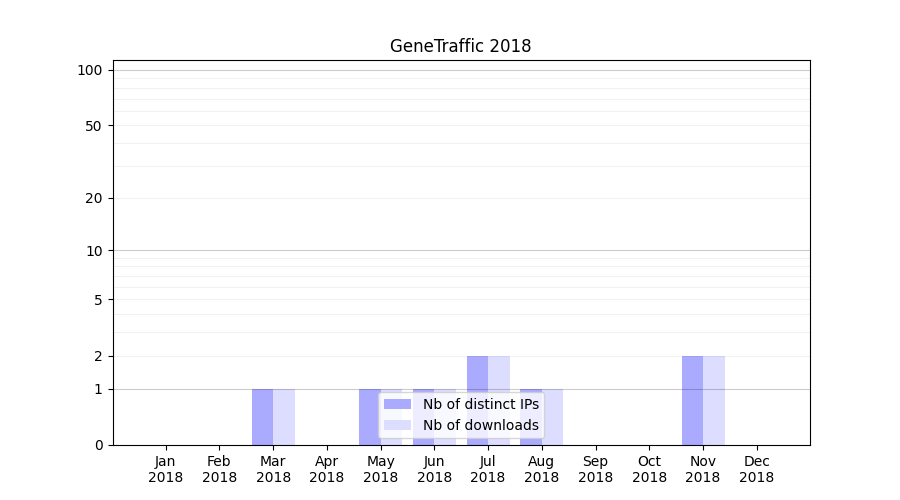This screenshot has width=900, height=500.
Task: Click the March downloads bar
Action: coord(284,417)
